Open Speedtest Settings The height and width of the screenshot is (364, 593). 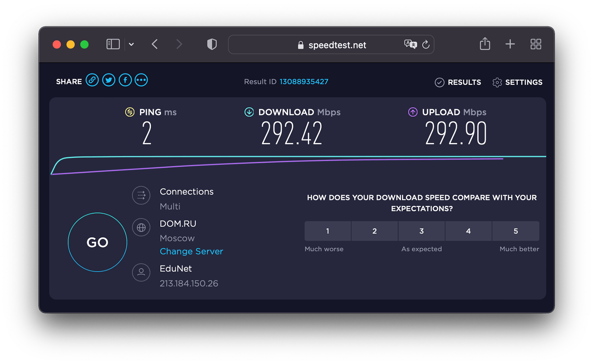[x=517, y=82]
